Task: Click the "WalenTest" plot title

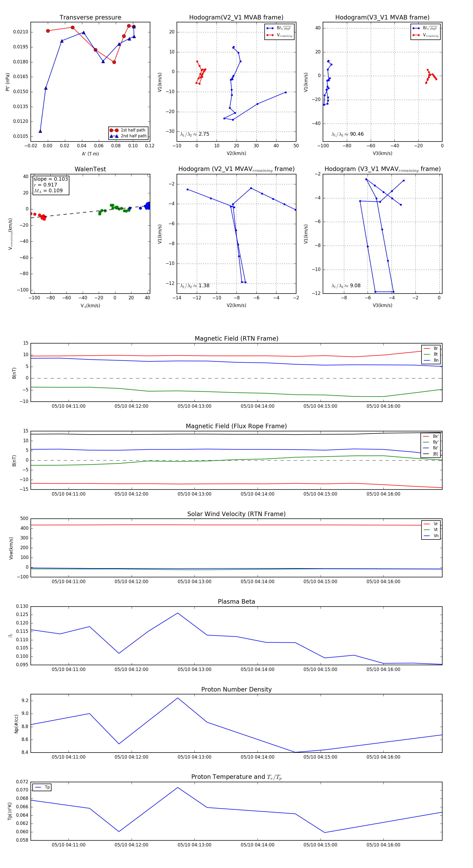Action: [x=90, y=169]
